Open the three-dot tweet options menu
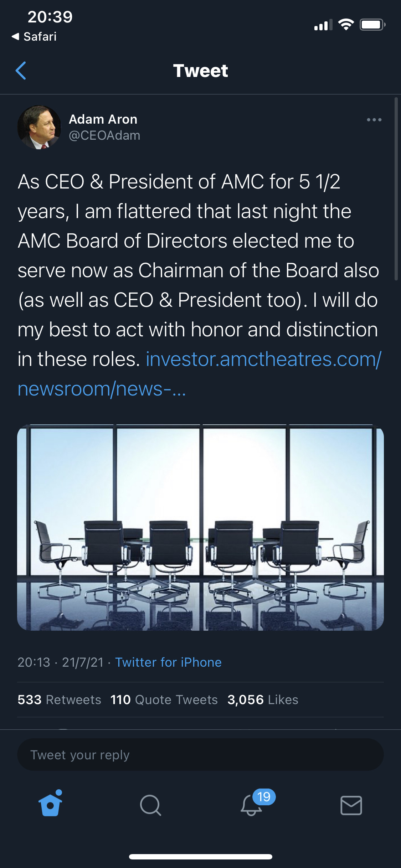The image size is (401, 868). (374, 120)
